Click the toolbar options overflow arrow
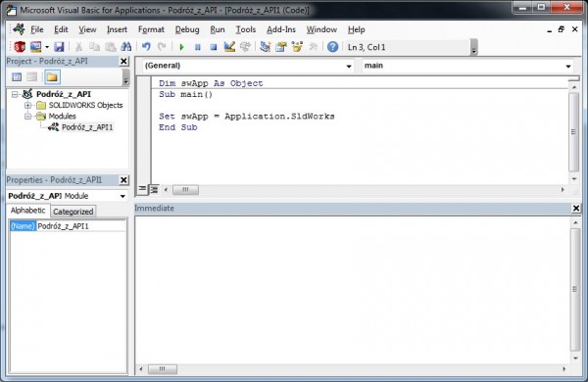The image size is (588, 382). pos(474,47)
